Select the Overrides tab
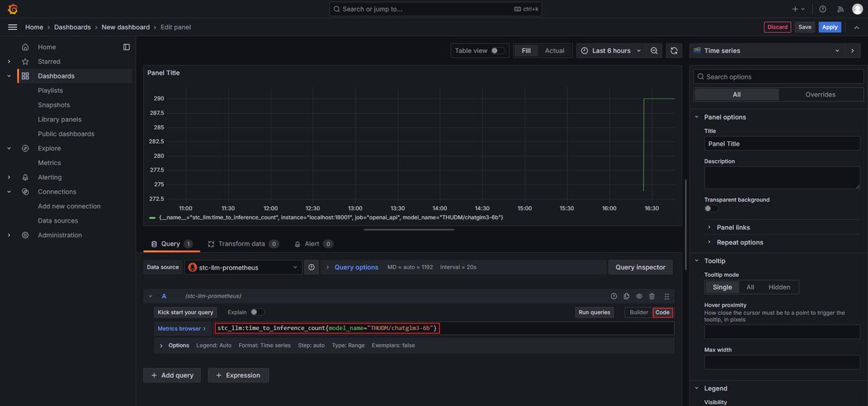868x406 pixels. click(x=820, y=94)
